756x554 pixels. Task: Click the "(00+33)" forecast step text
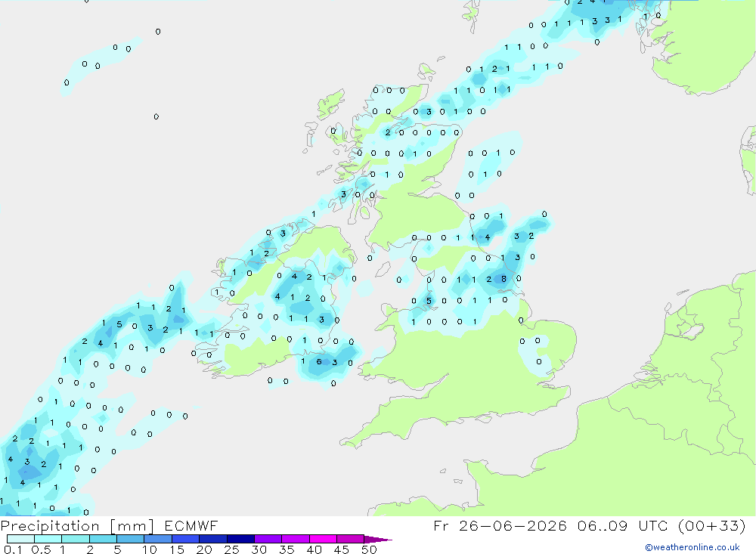pyautogui.click(x=711, y=525)
